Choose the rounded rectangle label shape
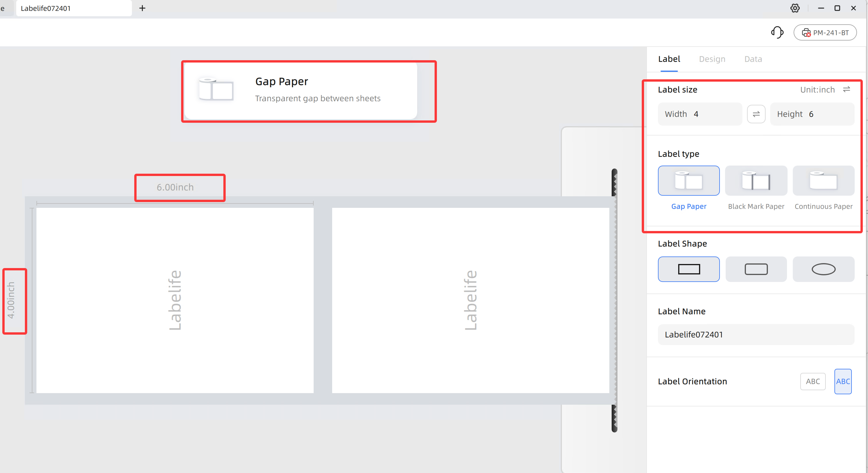 [x=756, y=269]
